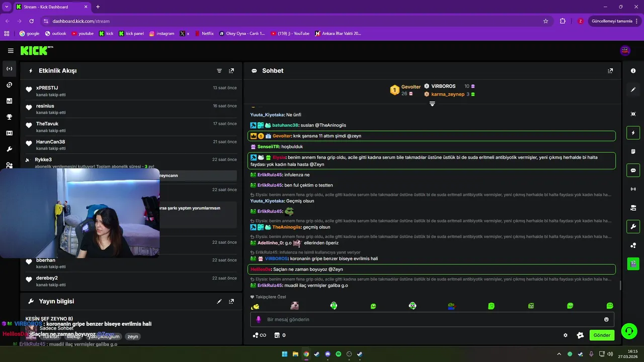
Task: Open the hamburger menu beside the Kick logo
Action: 11,51
